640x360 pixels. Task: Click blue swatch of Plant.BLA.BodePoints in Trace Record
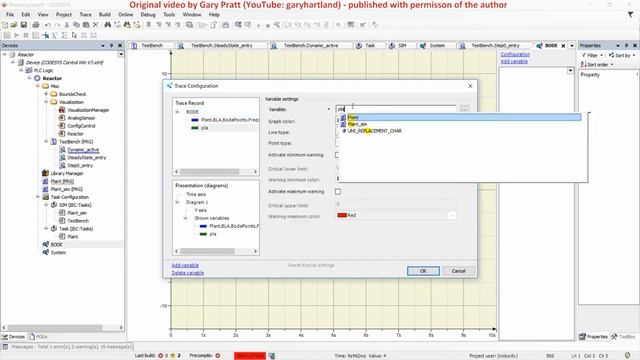coord(195,120)
